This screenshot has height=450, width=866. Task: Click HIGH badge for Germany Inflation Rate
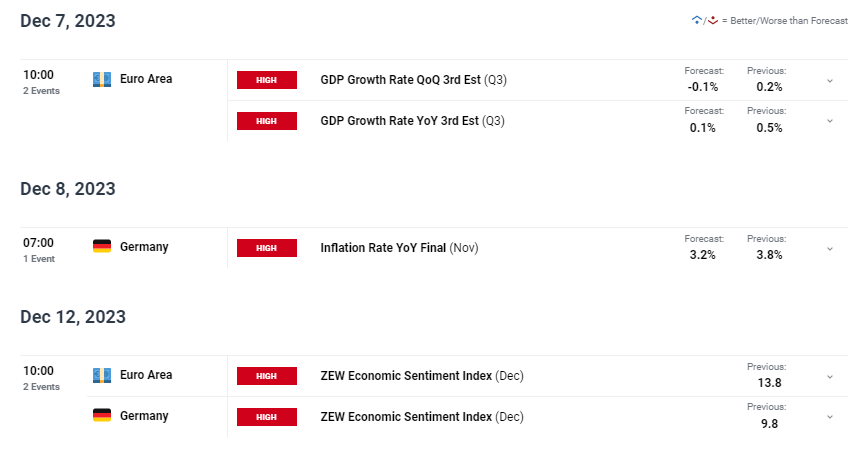pos(267,248)
